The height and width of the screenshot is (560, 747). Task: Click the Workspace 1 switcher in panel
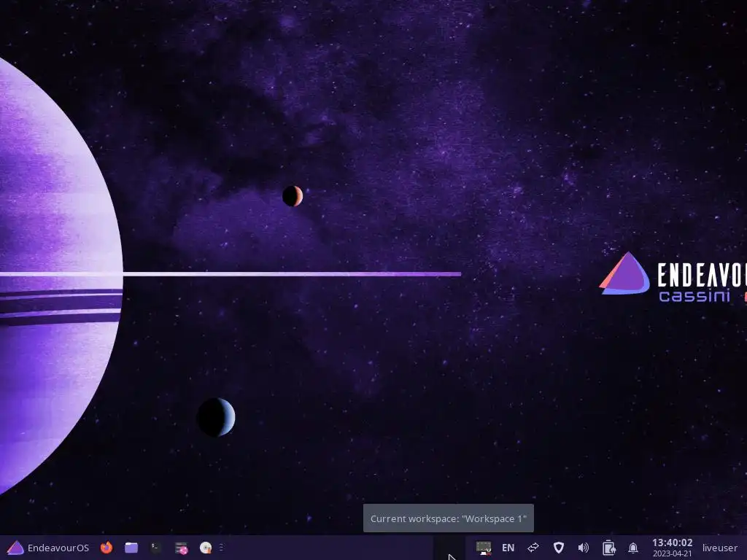click(x=449, y=548)
